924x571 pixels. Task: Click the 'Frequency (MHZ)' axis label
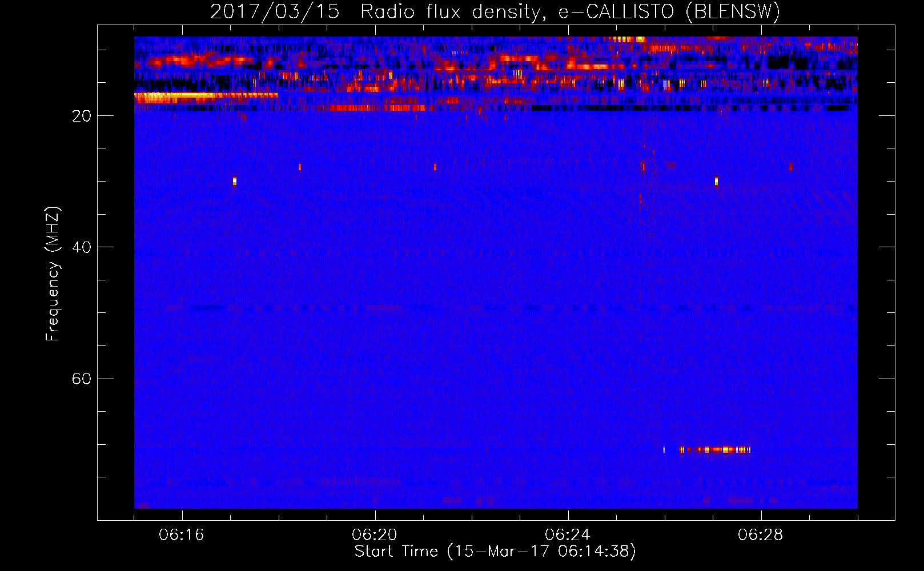52,274
